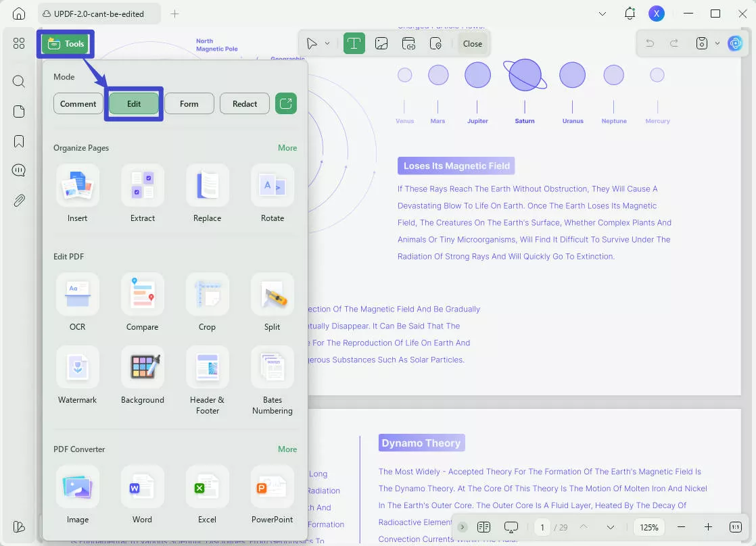Select the Extract pages tool
The image size is (756, 546).
click(143, 193)
